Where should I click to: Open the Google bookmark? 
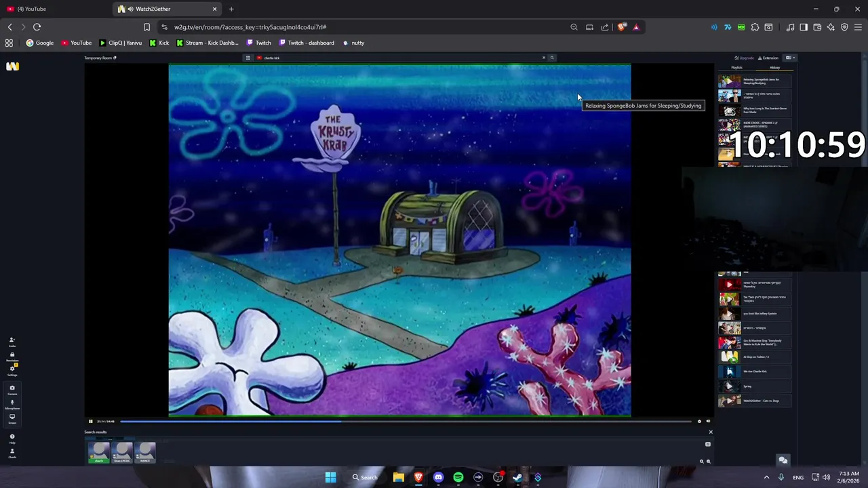(39, 43)
